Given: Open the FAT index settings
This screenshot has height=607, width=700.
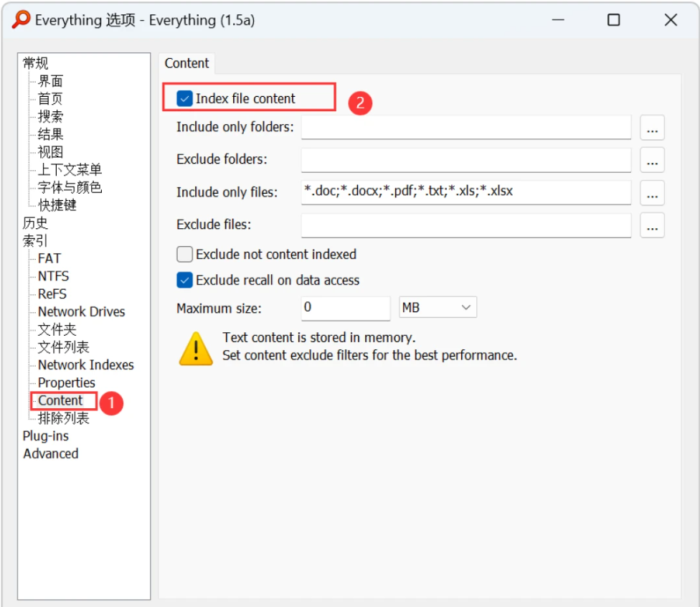Looking at the screenshot, I should point(49,258).
